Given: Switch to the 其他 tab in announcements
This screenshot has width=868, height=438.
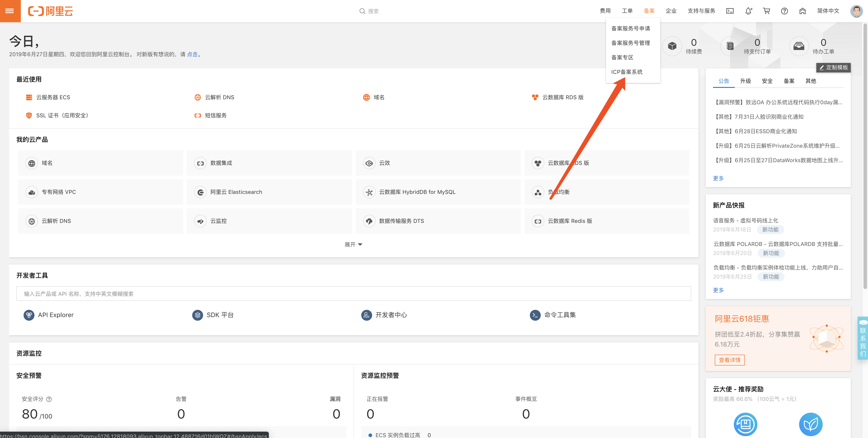Looking at the screenshot, I should point(811,81).
